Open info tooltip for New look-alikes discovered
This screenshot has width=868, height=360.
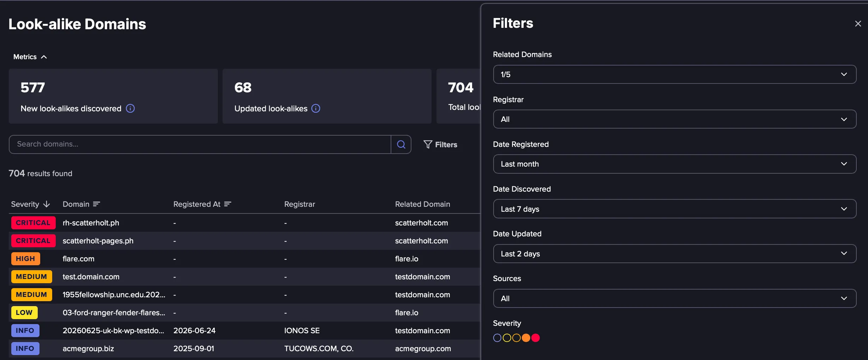(130, 108)
